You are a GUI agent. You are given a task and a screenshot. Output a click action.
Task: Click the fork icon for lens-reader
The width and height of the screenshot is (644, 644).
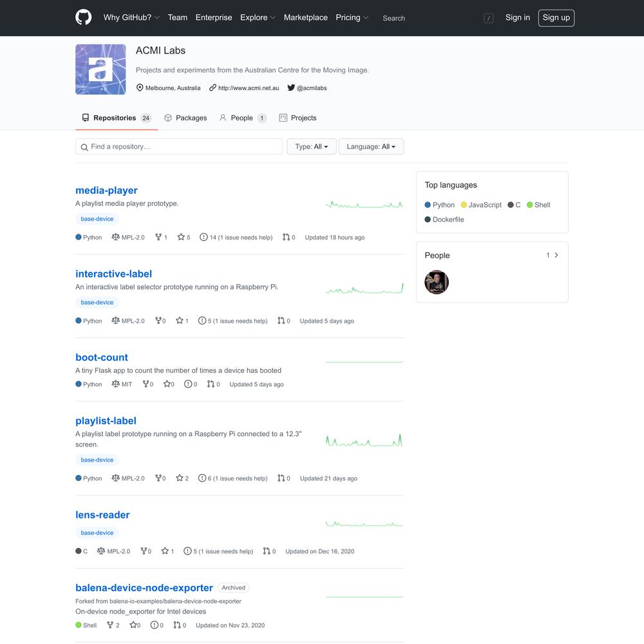[144, 551]
